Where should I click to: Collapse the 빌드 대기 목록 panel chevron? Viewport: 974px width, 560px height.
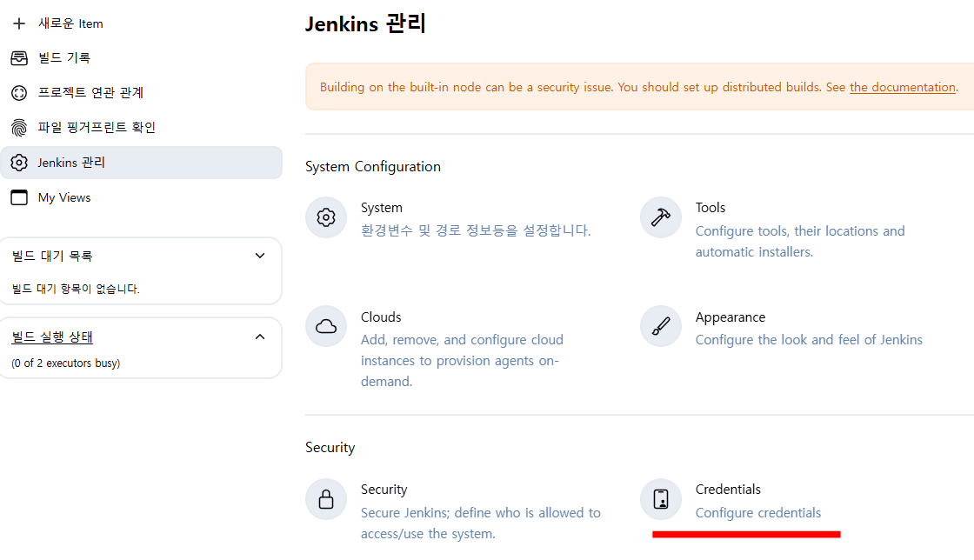(x=260, y=256)
